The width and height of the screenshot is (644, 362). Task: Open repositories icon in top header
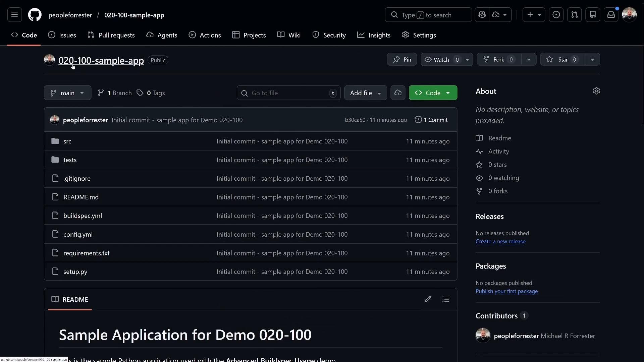tap(593, 15)
